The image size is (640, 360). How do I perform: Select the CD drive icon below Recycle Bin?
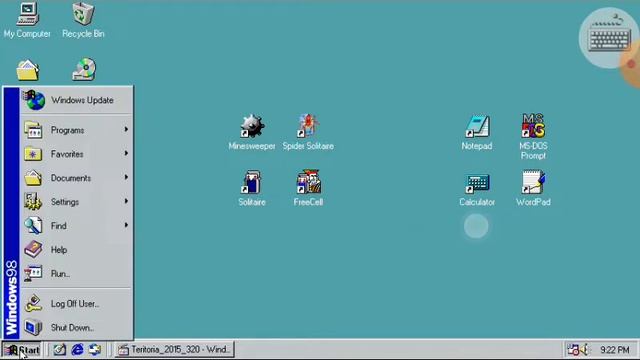coord(84,69)
